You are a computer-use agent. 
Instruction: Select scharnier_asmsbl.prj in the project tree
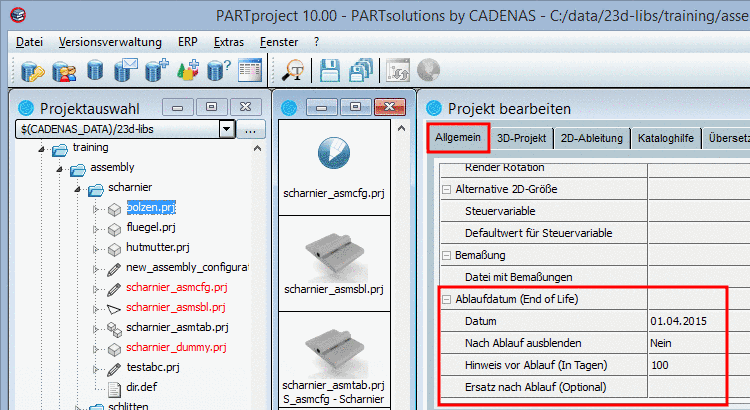176,307
